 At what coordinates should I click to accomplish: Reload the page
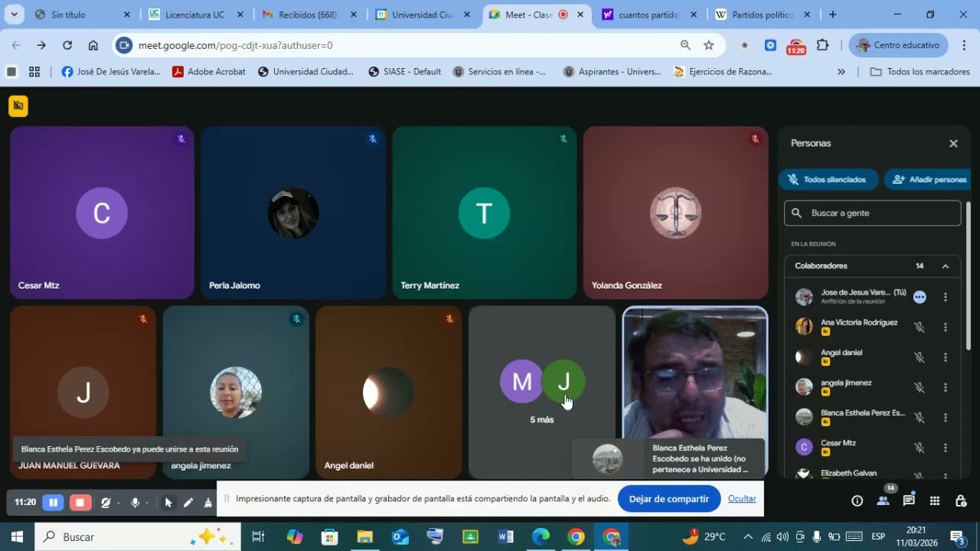click(67, 45)
